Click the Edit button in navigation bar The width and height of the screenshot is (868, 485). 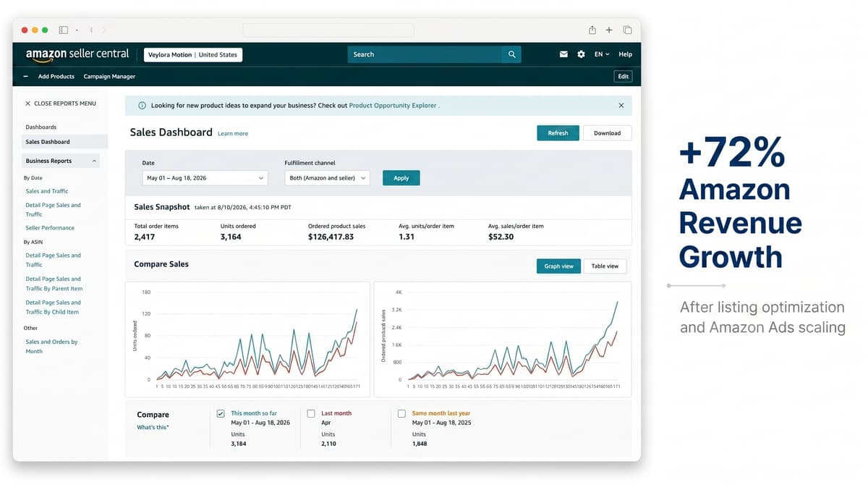tap(624, 76)
